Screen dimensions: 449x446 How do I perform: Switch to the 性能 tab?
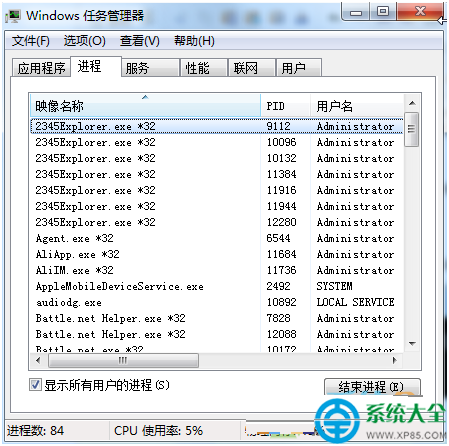[x=204, y=68]
